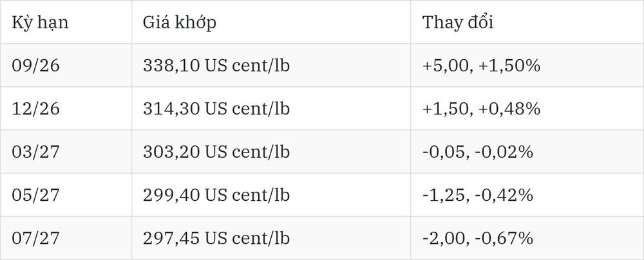Click the -2,00, -0,67% change value
This screenshot has height=260, width=644.
pyautogui.click(x=478, y=238)
